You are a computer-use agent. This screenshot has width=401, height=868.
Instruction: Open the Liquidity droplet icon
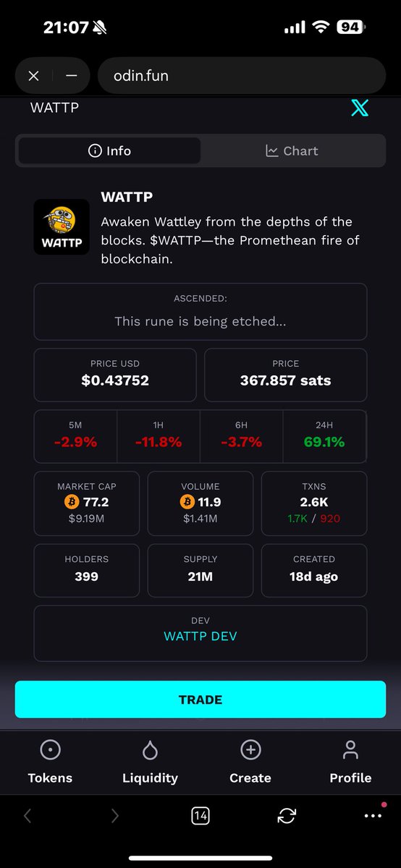(150, 752)
